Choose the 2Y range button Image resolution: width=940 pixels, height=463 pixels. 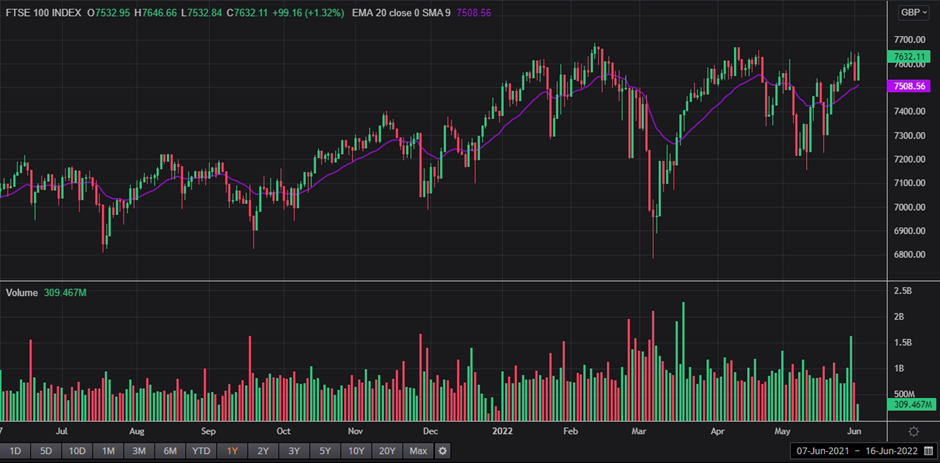tap(263, 450)
